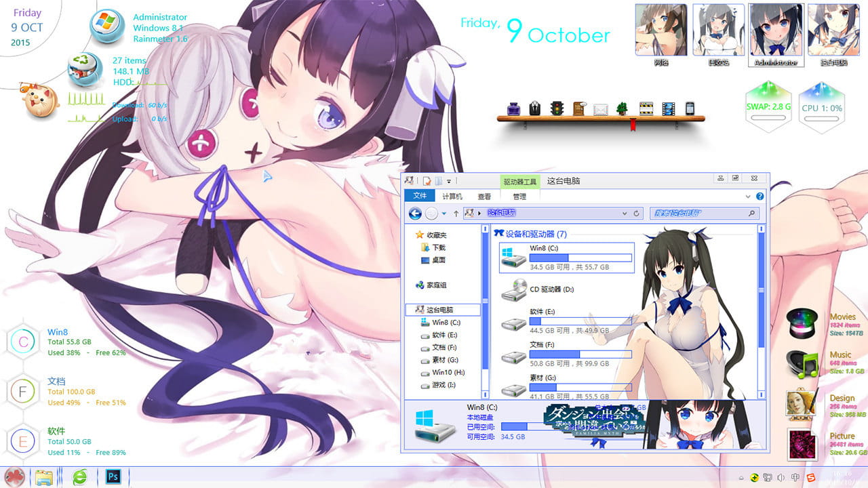This screenshot has height=488, width=868.
Task: Click the speaker icon to adjust volume
Action: coord(781,478)
